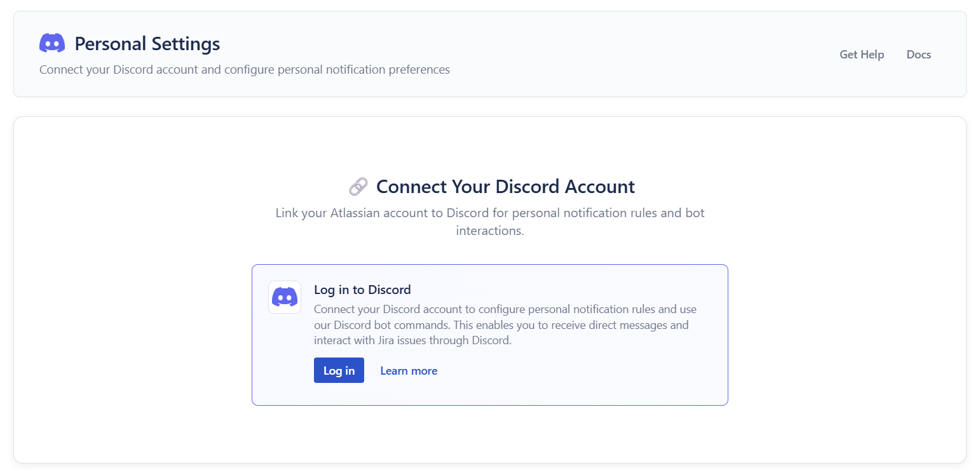Open the Get Help link
980x475 pixels.
coord(861,55)
